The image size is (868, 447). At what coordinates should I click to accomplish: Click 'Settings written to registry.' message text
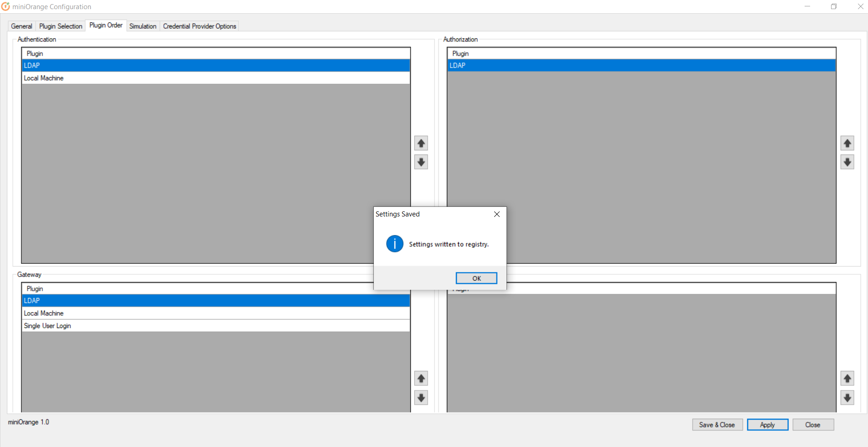tap(449, 244)
